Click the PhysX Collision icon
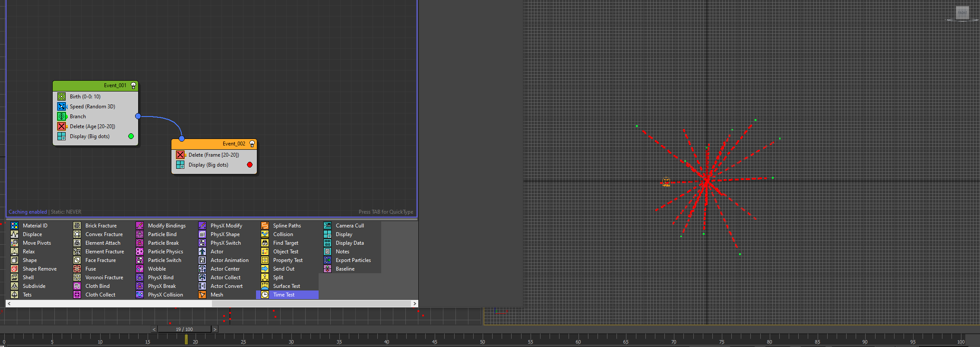The height and width of the screenshot is (347, 980). (139, 295)
